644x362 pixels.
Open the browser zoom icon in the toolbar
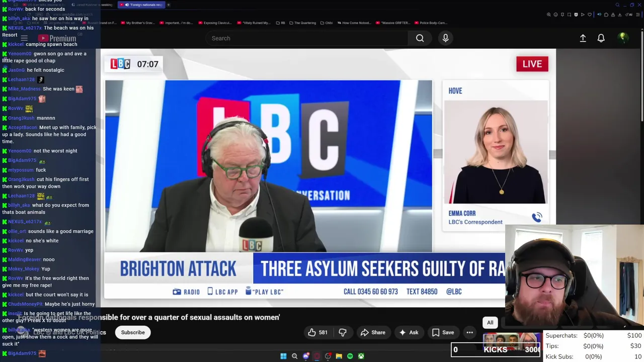[549, 15]
